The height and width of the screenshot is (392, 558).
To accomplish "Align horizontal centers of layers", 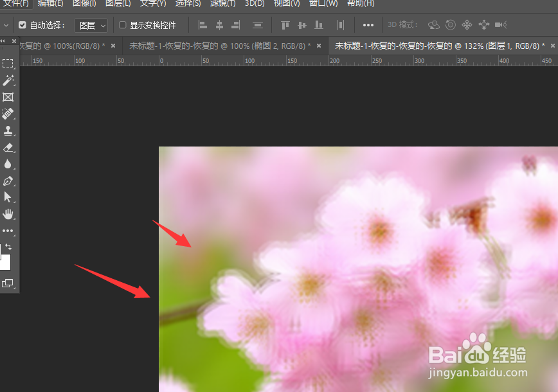I will pyautogui.click(x=220, y=25).
